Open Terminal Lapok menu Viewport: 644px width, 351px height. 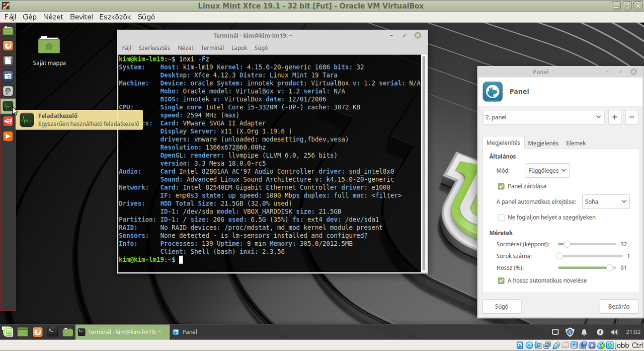[x=239, y=48]
